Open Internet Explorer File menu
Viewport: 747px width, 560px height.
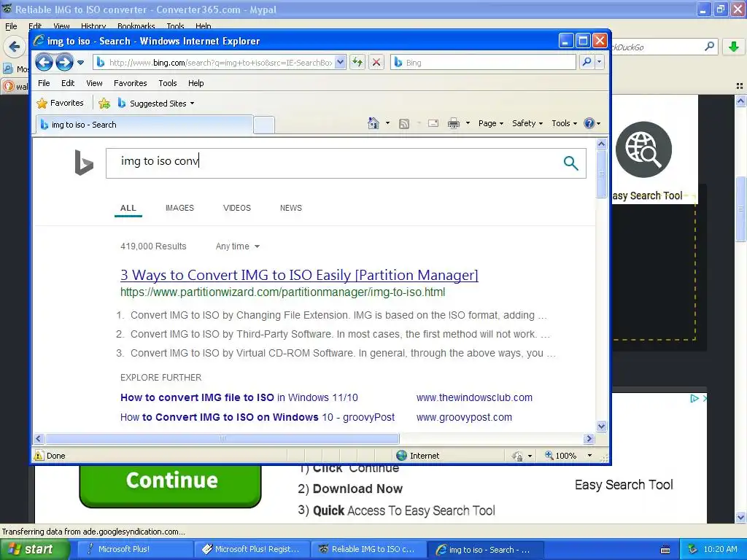point(44,83)
